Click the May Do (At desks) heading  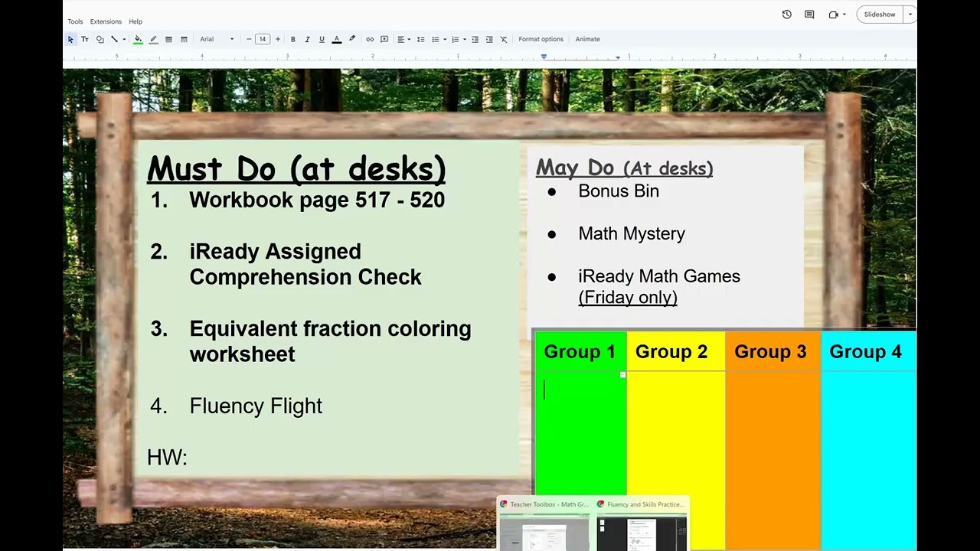click(624, 168)
